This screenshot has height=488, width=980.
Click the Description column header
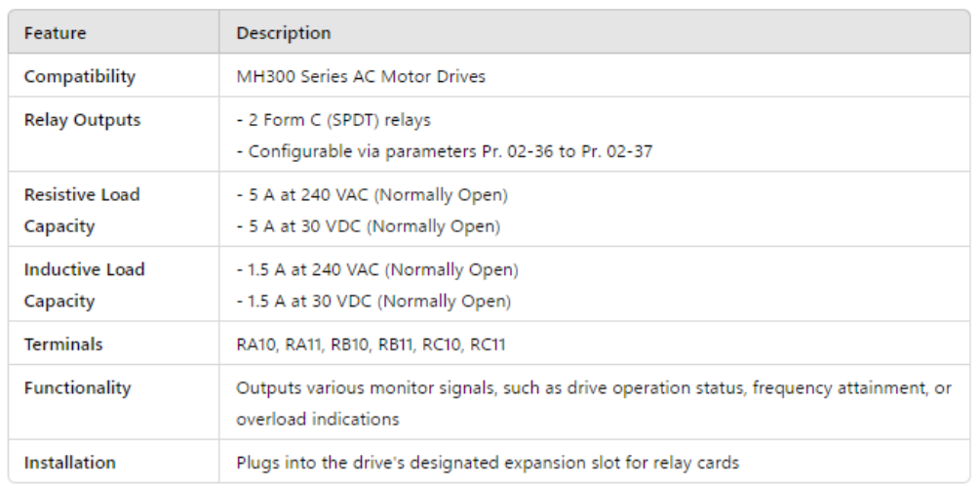click(283, 33)
